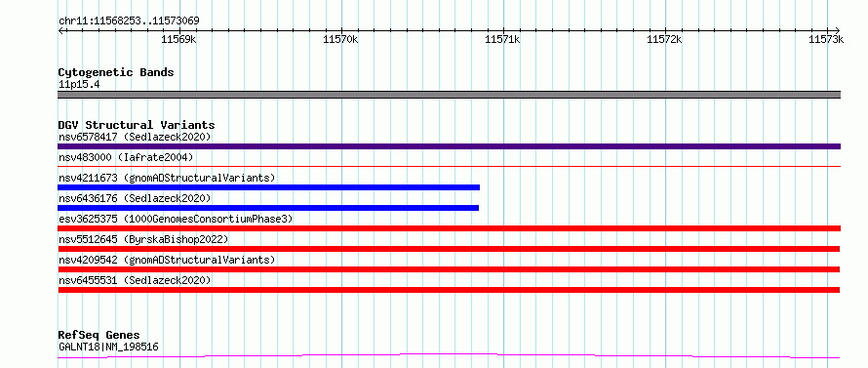Click the nsv6455531 (Sedlazeck2020) label
The width and height of the screenshot is (868, 368).
point(135,280)
